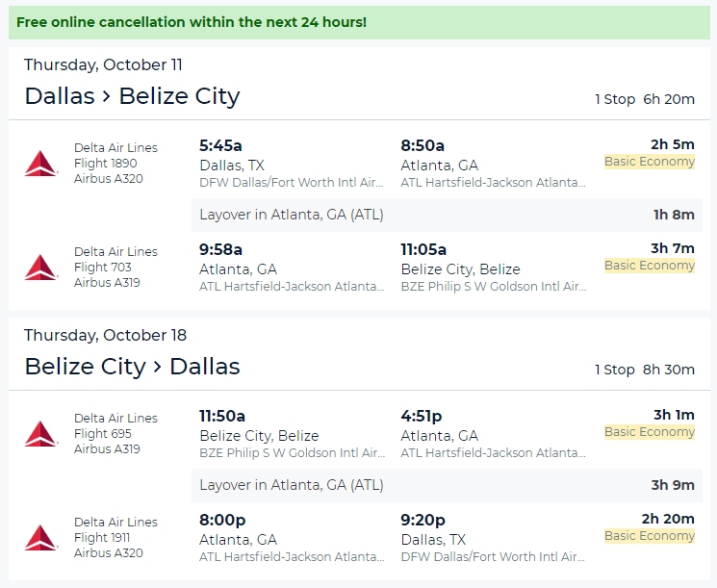Click the 8:00p Atlanta departure time
This screenshot has width=717, height=588.
222,520
